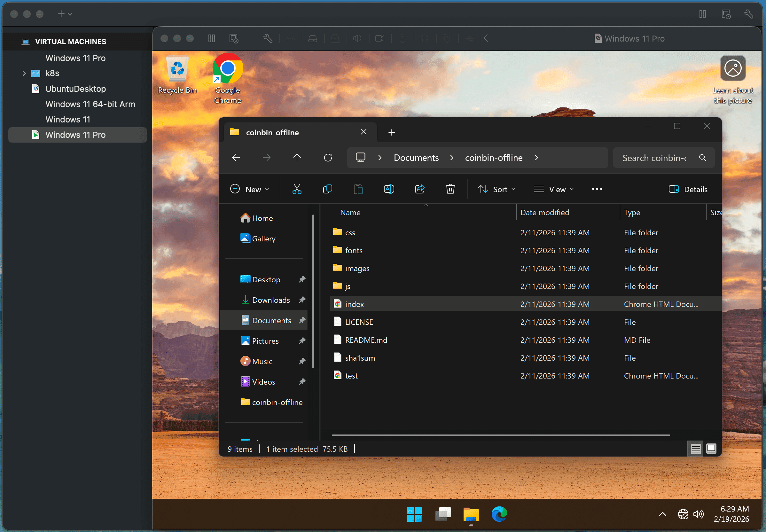Screen dimensions: 766x532
Task: Open the View dropdown menu
Action: coord(554,189)
